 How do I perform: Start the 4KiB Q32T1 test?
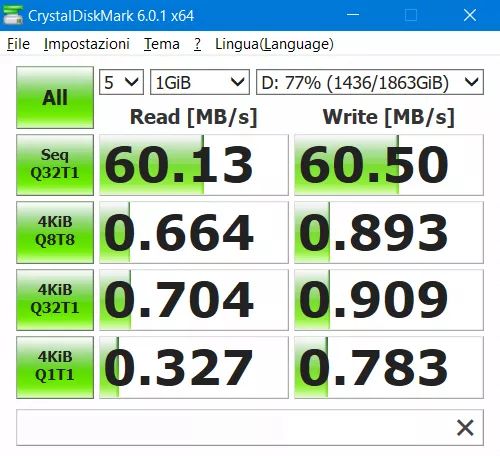55,299
